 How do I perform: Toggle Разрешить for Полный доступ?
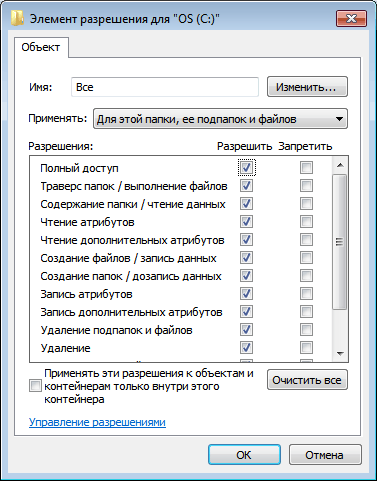[x=246, y=167]
